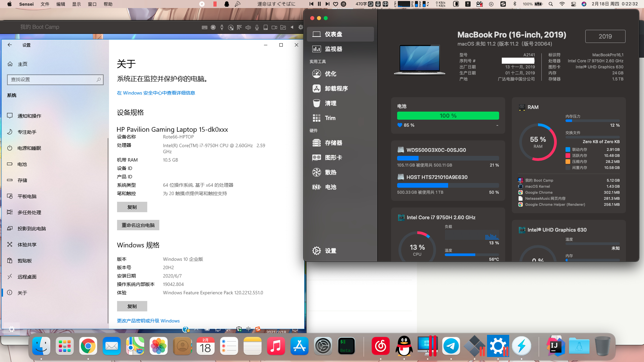Open 优化 optimize tool in Sensei

340,74
